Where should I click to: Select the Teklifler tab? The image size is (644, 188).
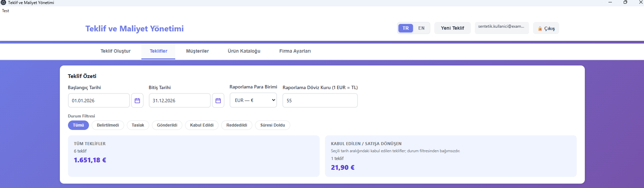158,51
